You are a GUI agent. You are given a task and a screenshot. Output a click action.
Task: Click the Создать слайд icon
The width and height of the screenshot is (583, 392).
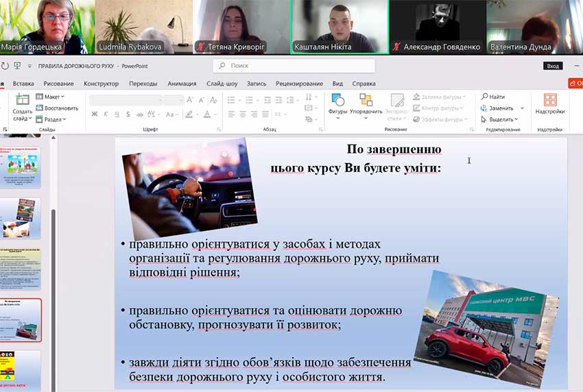click(x=22, y=106)
